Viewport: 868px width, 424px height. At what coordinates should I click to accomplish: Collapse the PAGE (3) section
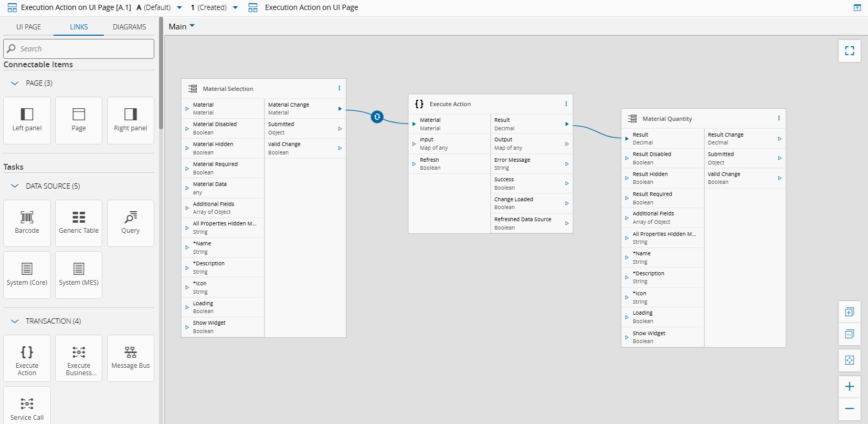[15, 83]
